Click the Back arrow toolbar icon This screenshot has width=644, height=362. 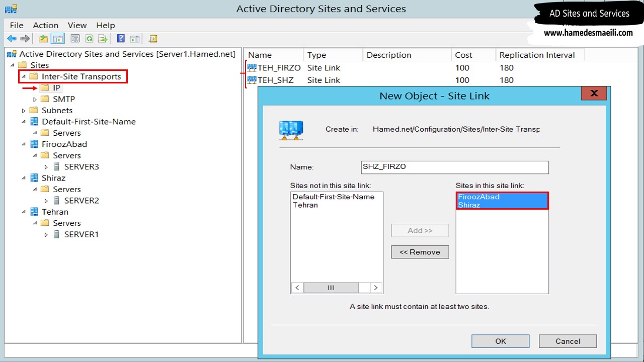click(x=12, y=39)
